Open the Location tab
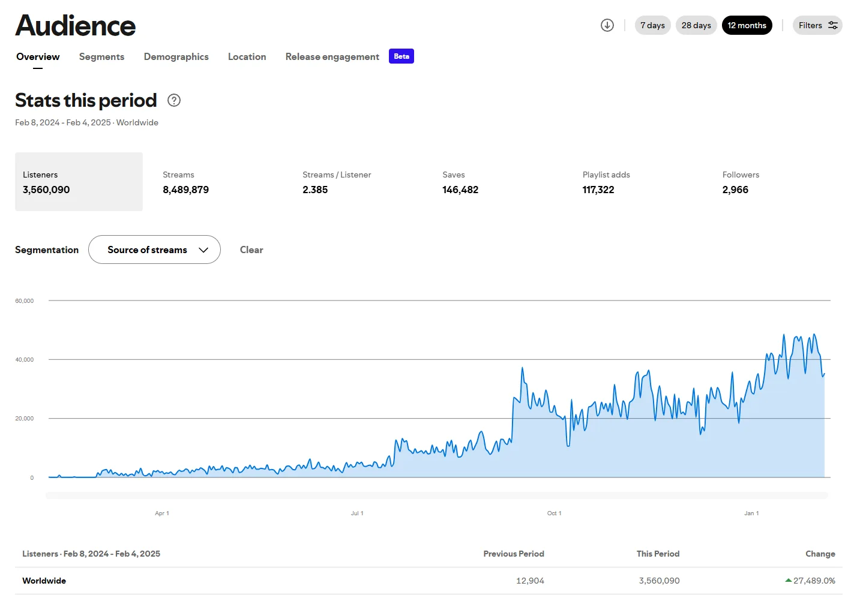Image resolution: width=857 pixels, height=616 pixels. tap(247, 56)
